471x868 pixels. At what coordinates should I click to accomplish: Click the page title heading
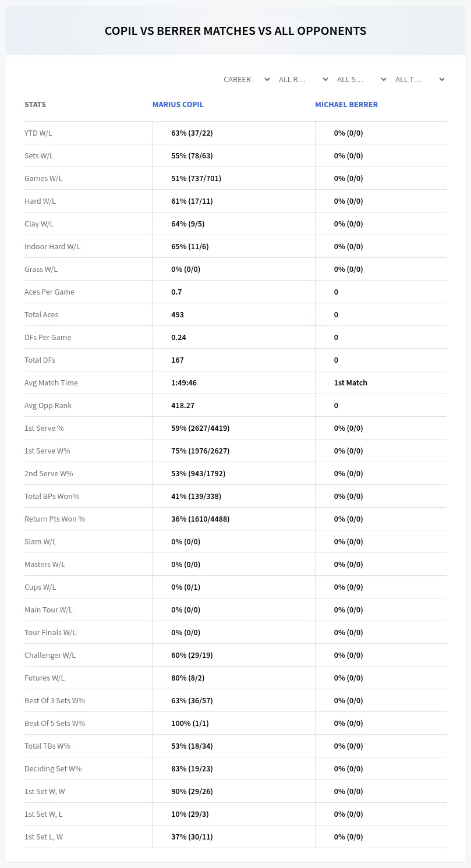[235, 31]
